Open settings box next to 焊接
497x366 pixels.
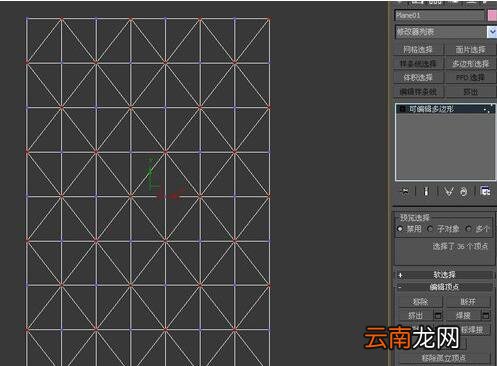click(486, 315)
